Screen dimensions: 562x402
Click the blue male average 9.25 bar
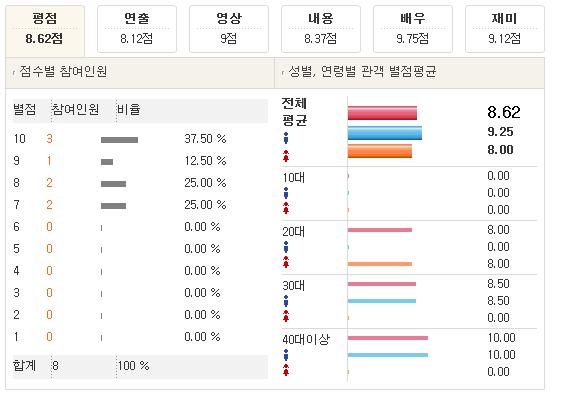385,133
